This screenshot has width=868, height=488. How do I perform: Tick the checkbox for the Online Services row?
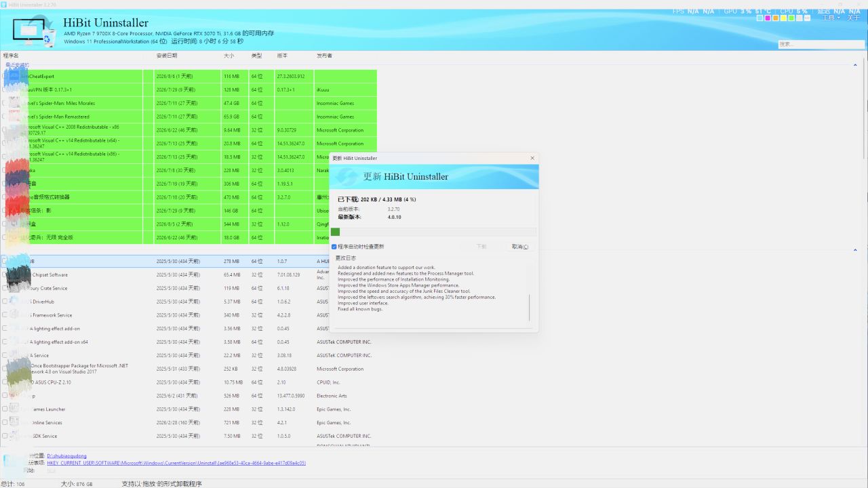(5, 423)
